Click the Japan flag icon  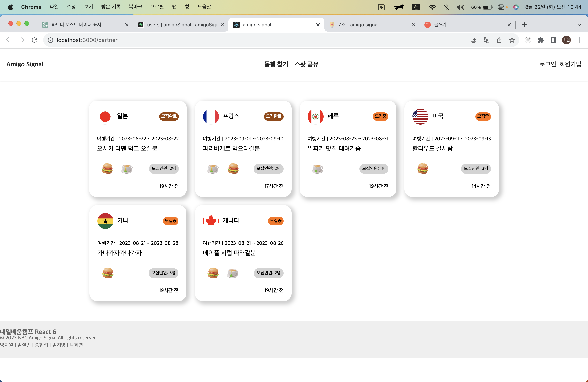tap(105, 116)
